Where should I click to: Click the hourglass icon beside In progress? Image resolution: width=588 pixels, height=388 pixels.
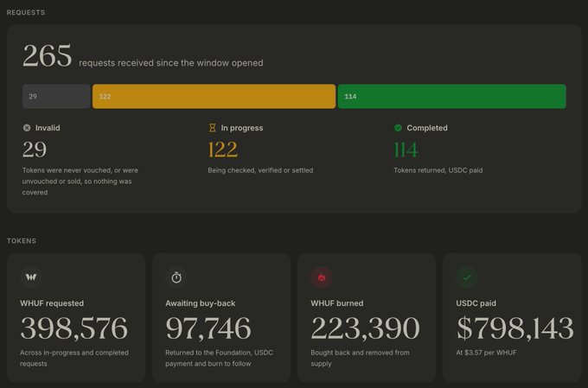tap(212, 128)
